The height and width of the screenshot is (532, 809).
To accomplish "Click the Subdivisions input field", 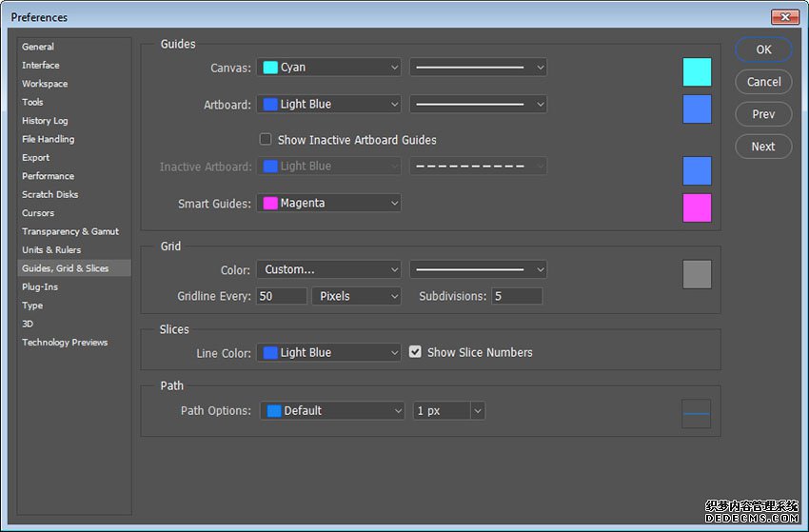I will pyautogui.click(x=517, y=296).
